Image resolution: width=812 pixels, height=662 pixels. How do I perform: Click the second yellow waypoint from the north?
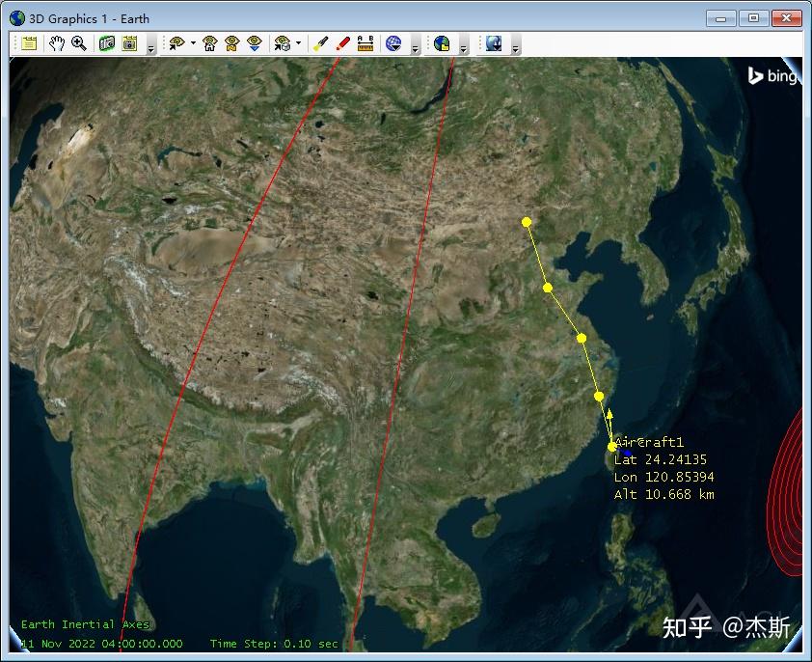[548, 288]
